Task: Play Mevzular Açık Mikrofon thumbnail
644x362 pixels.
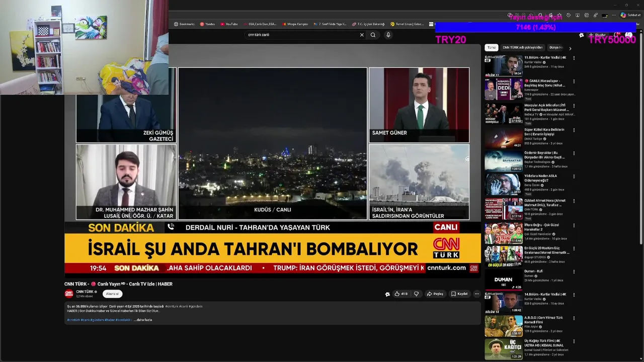Action: (x=503, y=113)
